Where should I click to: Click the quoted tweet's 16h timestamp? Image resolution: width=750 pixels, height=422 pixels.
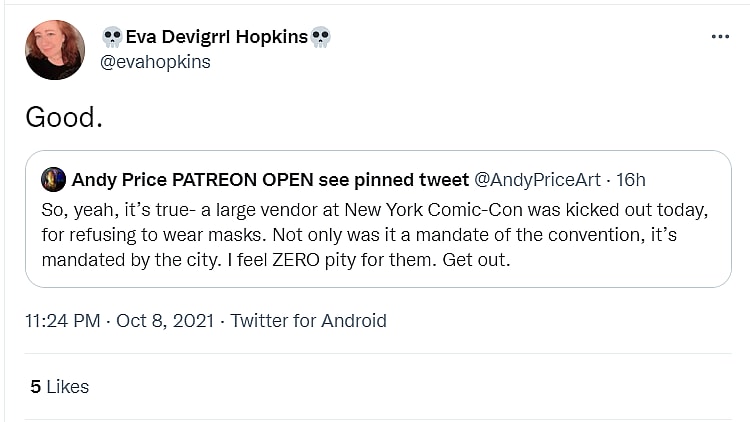click(631, 180)
